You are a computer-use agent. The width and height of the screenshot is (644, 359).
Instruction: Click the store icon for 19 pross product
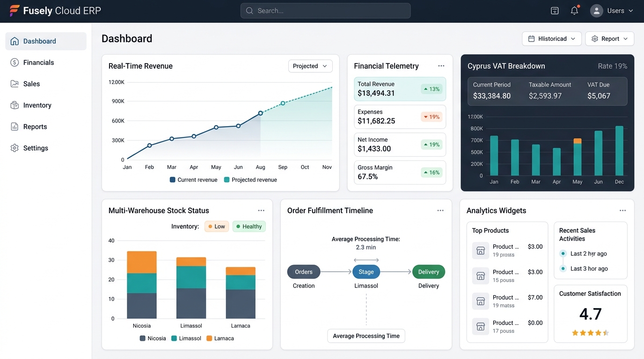click(x=481, y=251)
